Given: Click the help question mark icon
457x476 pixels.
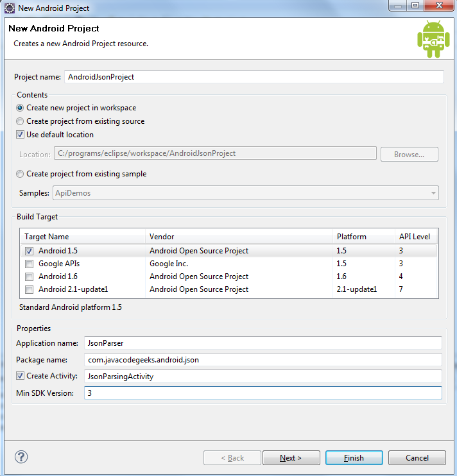Looking at the screenshot, I should coord(21,457).
